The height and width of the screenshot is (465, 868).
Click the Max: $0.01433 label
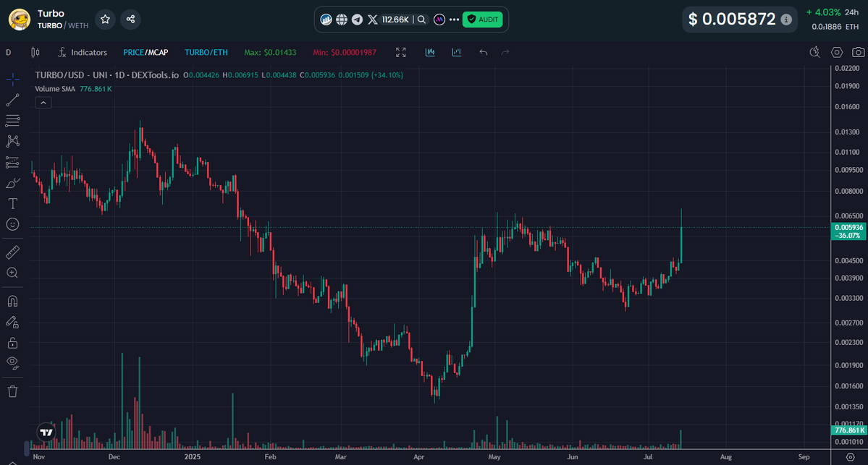270,53
